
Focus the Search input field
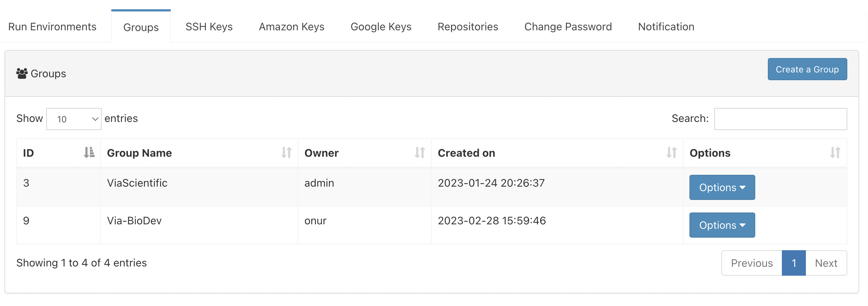(x=780, y=119)
